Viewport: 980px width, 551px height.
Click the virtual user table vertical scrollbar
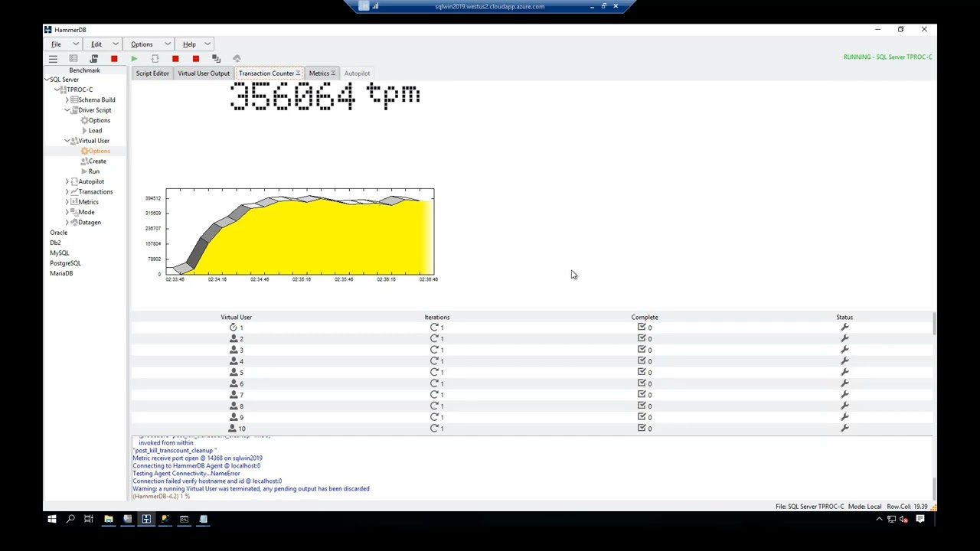933,373
